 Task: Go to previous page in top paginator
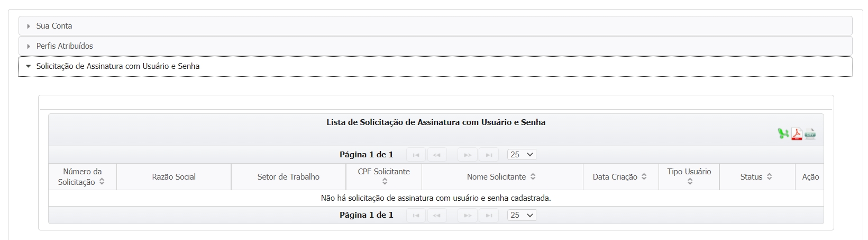click(436, 155)
